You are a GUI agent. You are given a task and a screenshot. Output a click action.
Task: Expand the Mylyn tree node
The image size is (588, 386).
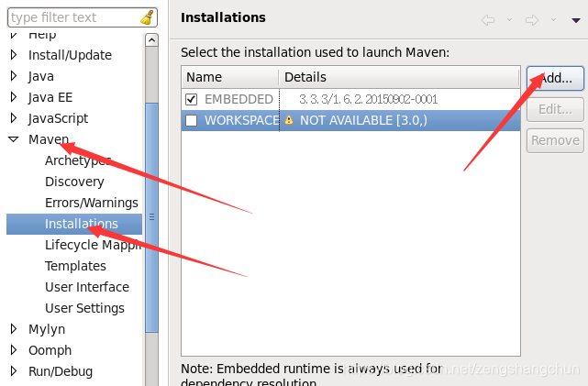coord(14,329)
